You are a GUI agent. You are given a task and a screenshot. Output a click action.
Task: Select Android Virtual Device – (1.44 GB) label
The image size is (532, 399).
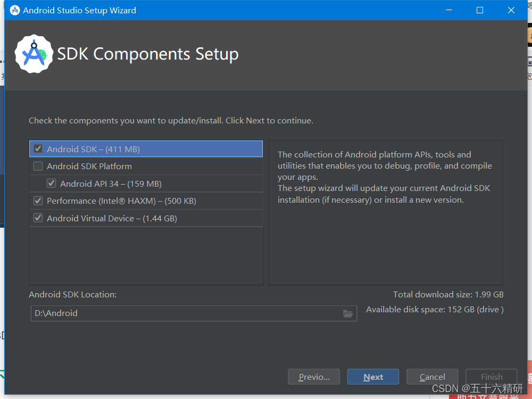[112, 219]
